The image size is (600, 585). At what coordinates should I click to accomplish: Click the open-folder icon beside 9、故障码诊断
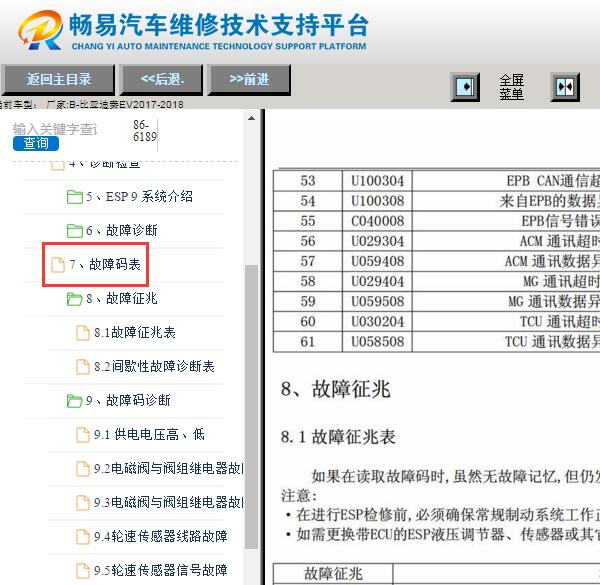[75, 401]
